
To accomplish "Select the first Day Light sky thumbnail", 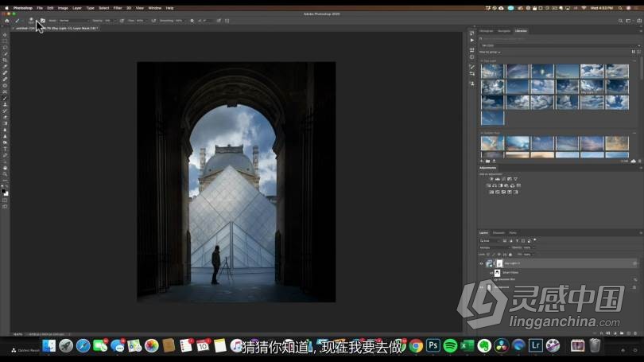I will pos(492,71).
